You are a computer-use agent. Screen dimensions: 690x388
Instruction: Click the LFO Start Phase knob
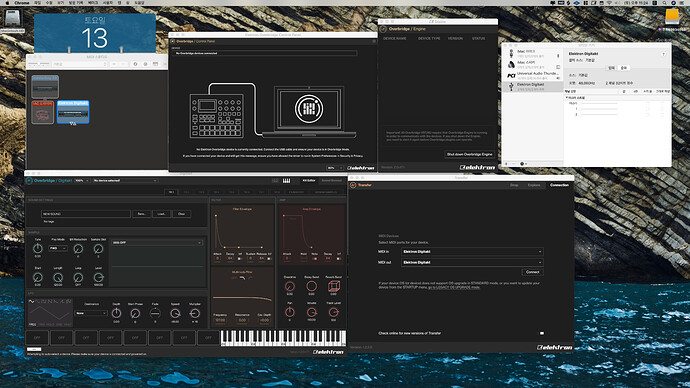click(x=135, y=313)
